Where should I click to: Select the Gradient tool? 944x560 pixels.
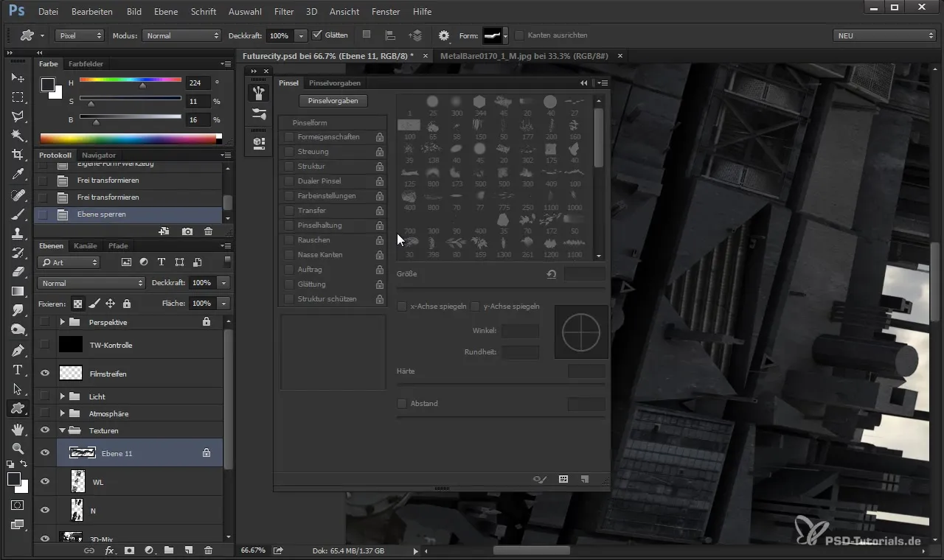(x=18, y=291)
